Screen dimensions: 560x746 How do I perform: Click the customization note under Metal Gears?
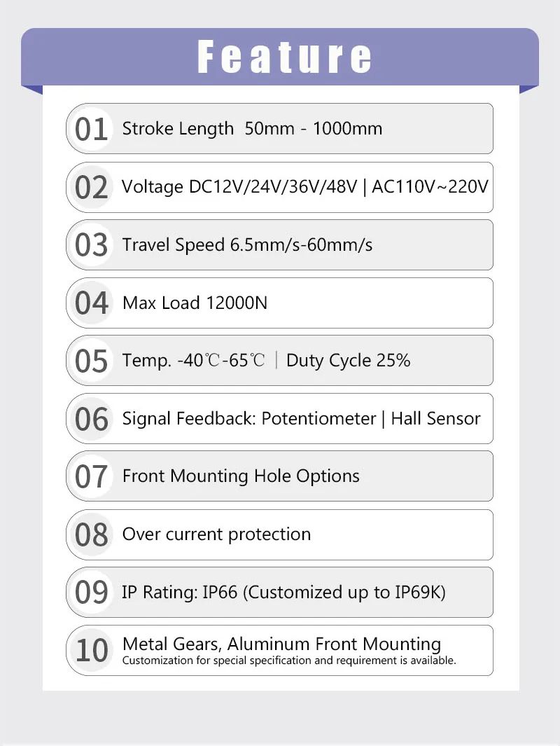point(289,661)
